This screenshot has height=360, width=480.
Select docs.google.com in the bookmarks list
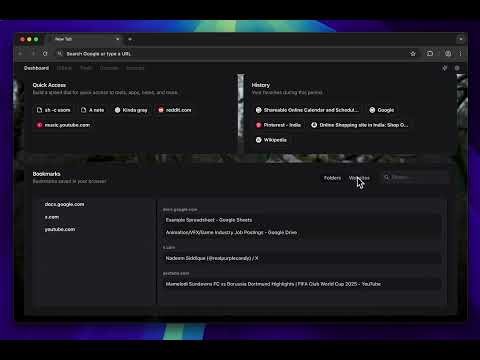pyautogui.click(x=64, y=204)
